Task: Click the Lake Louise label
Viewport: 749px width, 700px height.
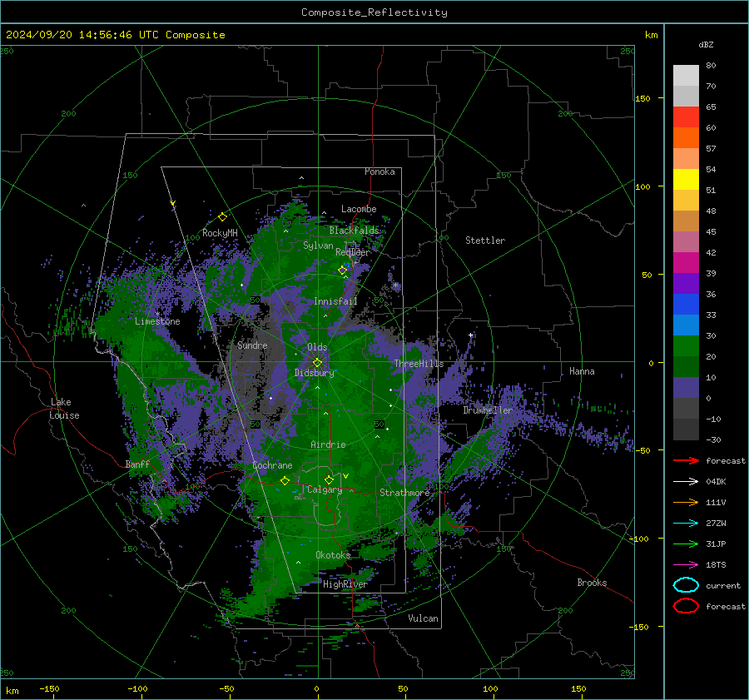Action: tap(64, 409)
